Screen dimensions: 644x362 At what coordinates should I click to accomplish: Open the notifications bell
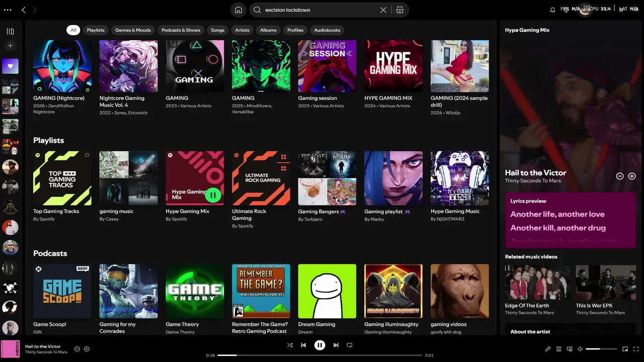(552, 10)
